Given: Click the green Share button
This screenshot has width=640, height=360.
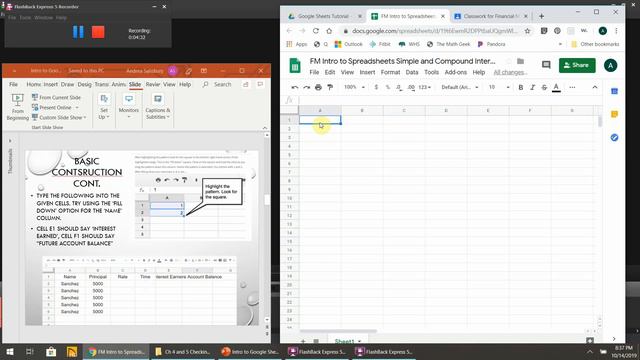Looking at the screenshot, I should click(577, 65).
